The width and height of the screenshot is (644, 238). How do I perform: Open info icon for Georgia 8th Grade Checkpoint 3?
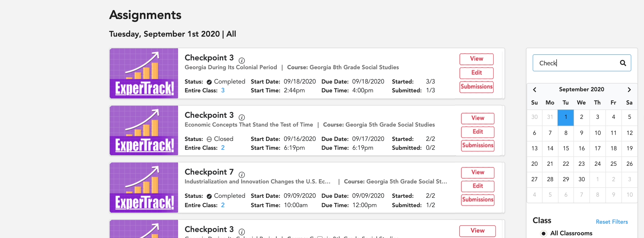pos(242,60)
